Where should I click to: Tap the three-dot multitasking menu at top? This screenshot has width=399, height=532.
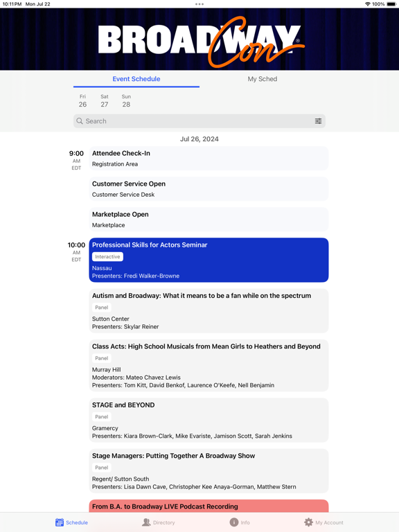[199, 4]
